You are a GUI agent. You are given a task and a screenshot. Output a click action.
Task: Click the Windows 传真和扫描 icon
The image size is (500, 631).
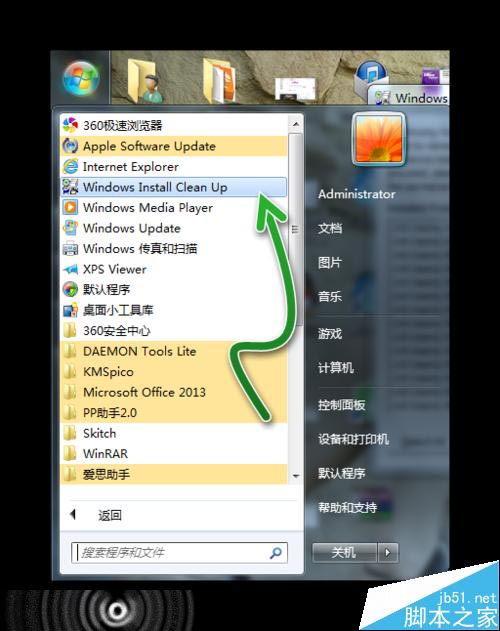point(70,248)
